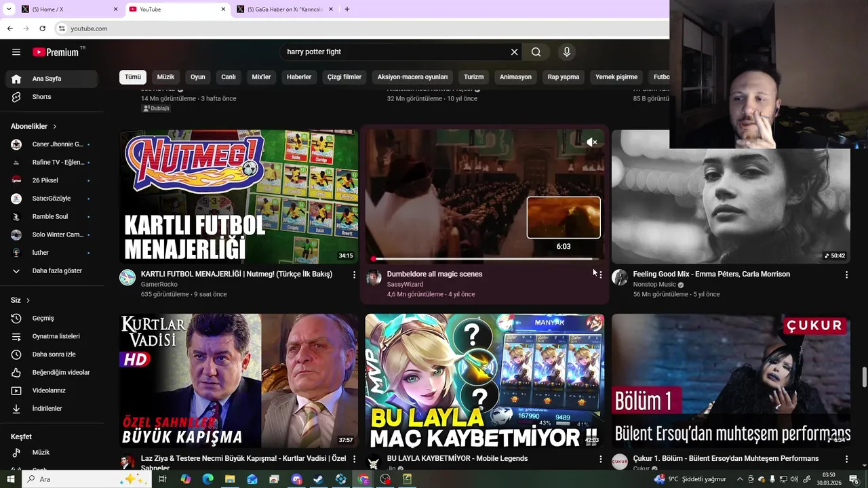Image resolution: width=868 pixels, height=488 pixels.
Task: Open the browser tab list dropdown
Action: click(9, 9)
